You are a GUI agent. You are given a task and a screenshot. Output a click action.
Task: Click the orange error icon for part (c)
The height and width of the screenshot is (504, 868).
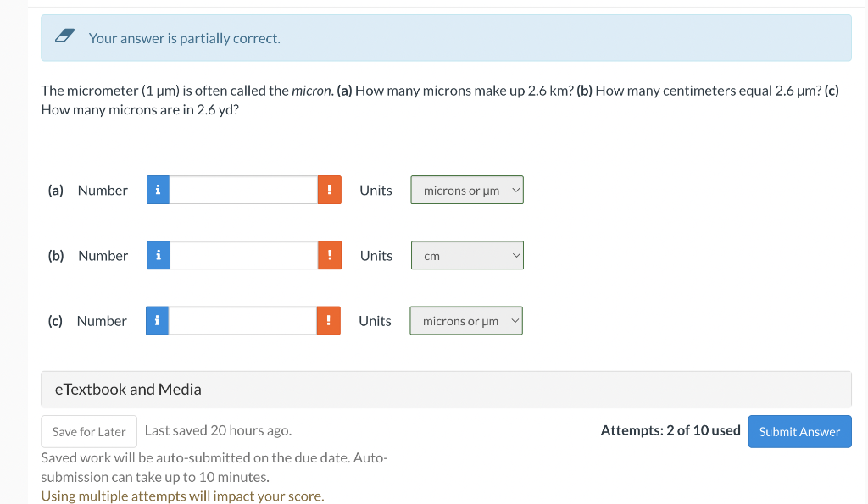pyautogui.click(x=329, y=321)
